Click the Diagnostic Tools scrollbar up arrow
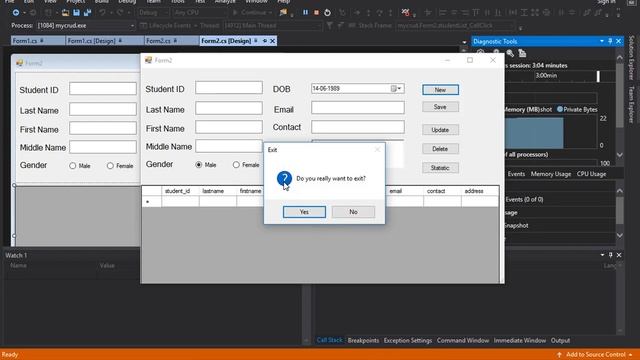Image resolution: width=640 pixels, height=360 pixels. (620, 58)
